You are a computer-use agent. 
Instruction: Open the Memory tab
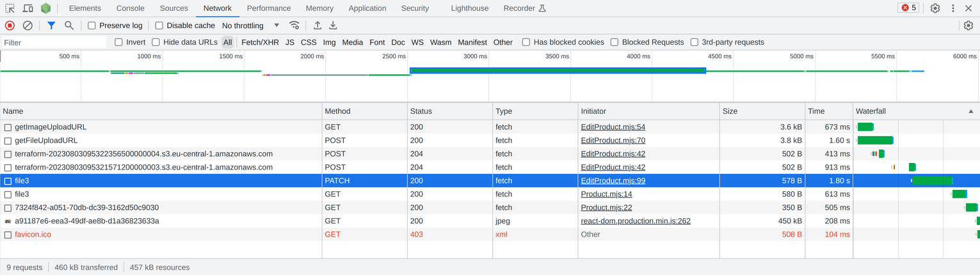[319, 8]
